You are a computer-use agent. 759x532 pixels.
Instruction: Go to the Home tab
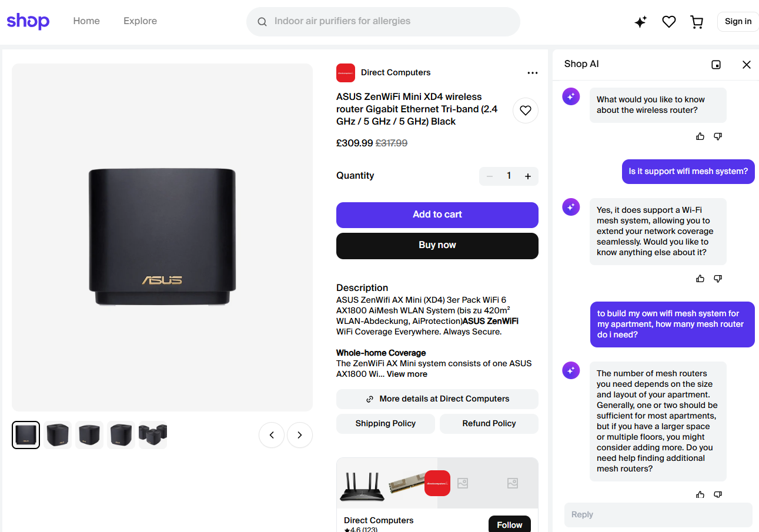[x=86, y=21]
